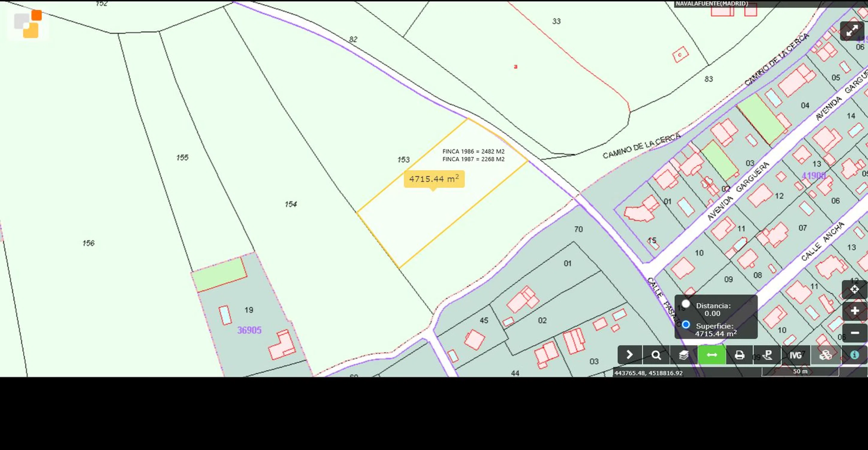This screenshot has width=868, height=450.
Task: Select the Superficie radio button
Action: [686, 325]
